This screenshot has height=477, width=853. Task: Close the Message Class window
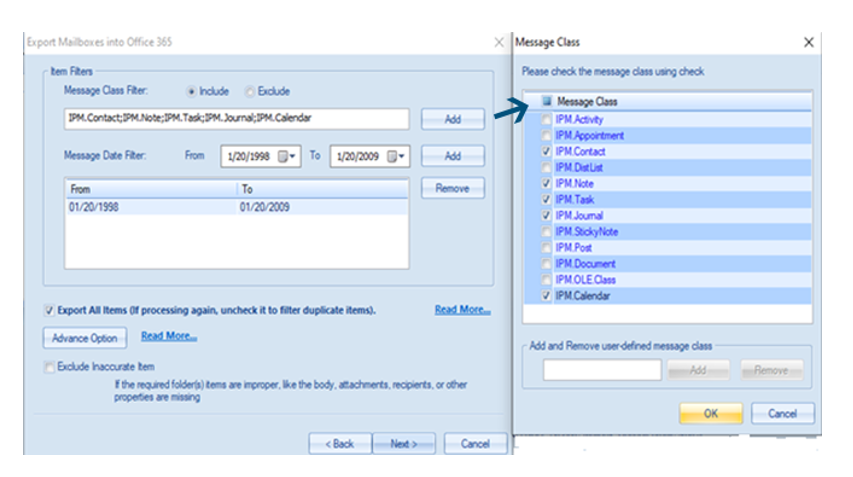click(809, 42)
